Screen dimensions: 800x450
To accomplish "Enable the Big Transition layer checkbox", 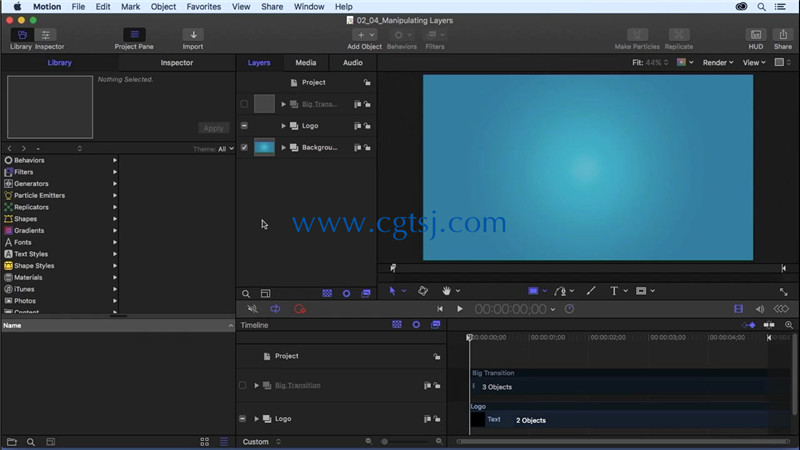I will point(244,104).
